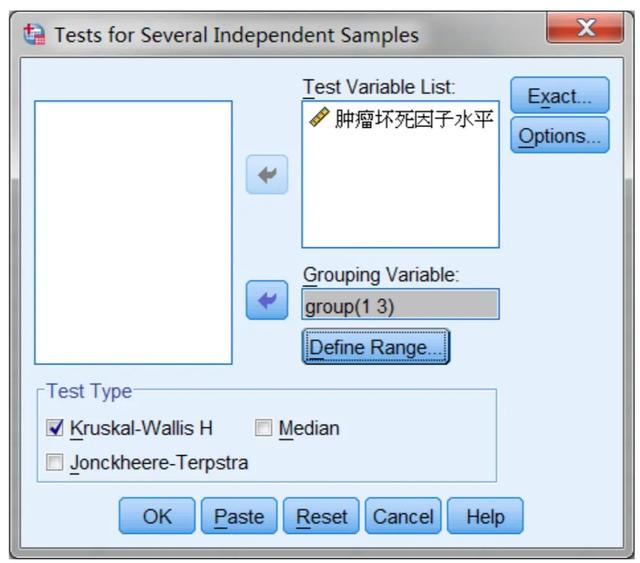This screenshot has width=640, height=563.
Task: Reset the dialog with Reset
Action: point(321,516)
